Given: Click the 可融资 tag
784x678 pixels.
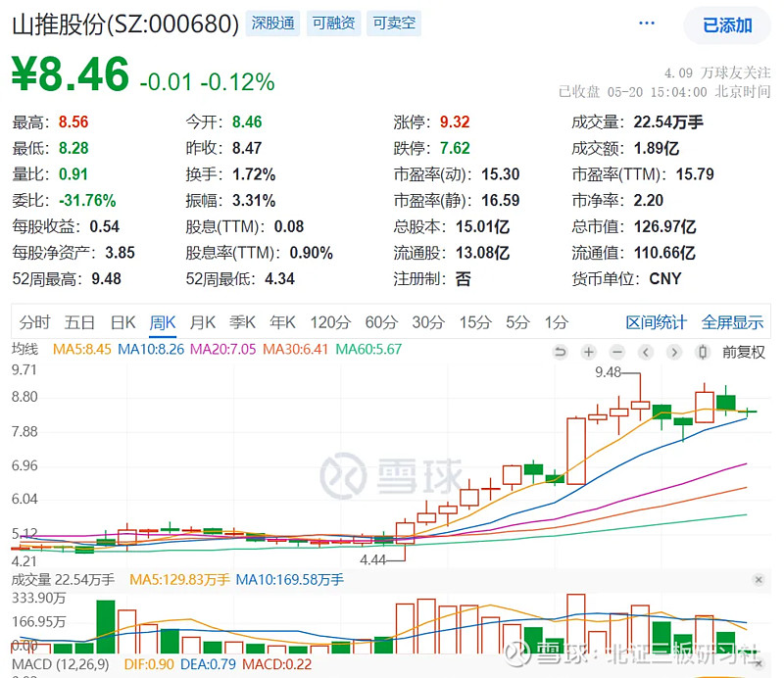Looking at the screenshot, I should (x=333, y=23).
